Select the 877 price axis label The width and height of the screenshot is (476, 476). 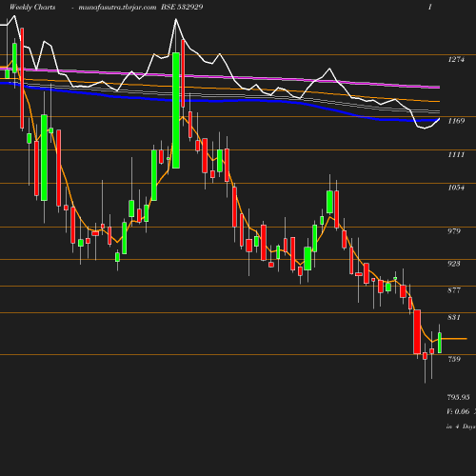[454, 290]
